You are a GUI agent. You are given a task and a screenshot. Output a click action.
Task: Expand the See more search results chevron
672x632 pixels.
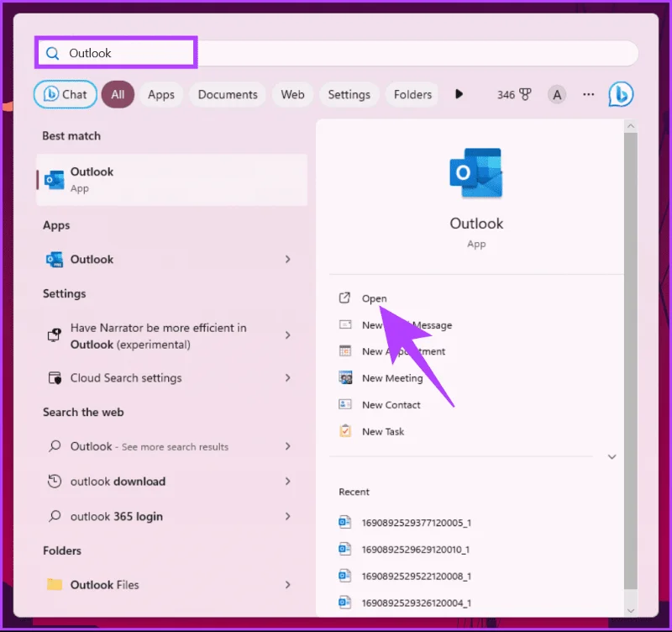point(287,446)
